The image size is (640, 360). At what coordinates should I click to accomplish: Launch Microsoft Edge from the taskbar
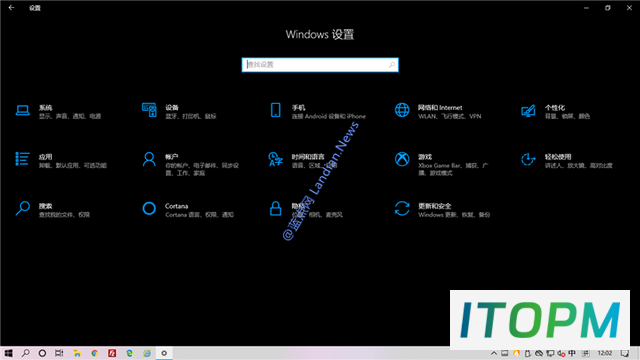[x=129, y=353]
